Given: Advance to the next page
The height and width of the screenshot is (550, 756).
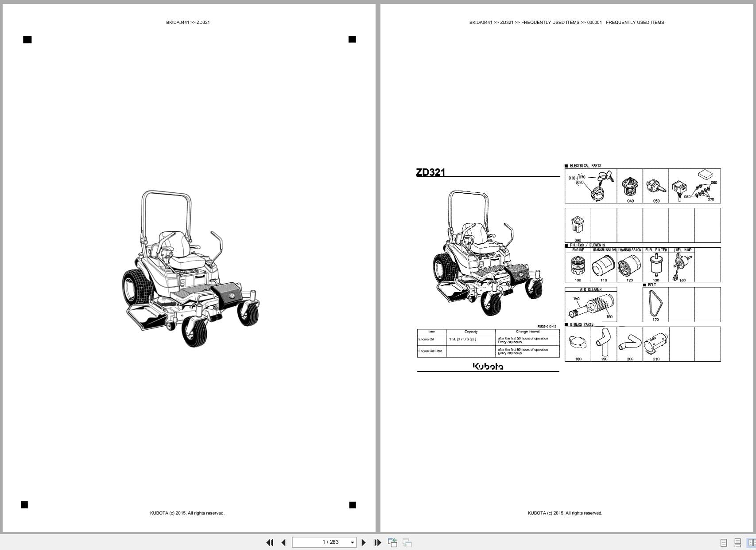Looking at the screenshot, I should 364,542.
